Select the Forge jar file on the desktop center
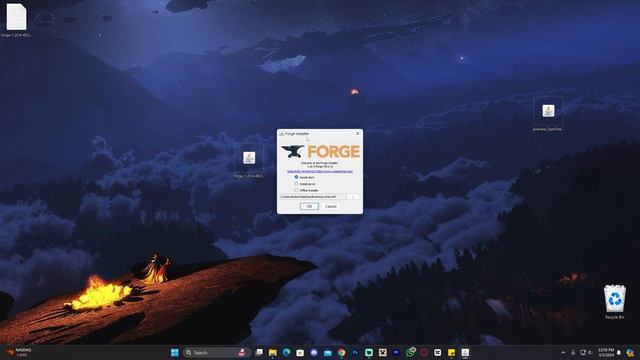 pos(249,162)
